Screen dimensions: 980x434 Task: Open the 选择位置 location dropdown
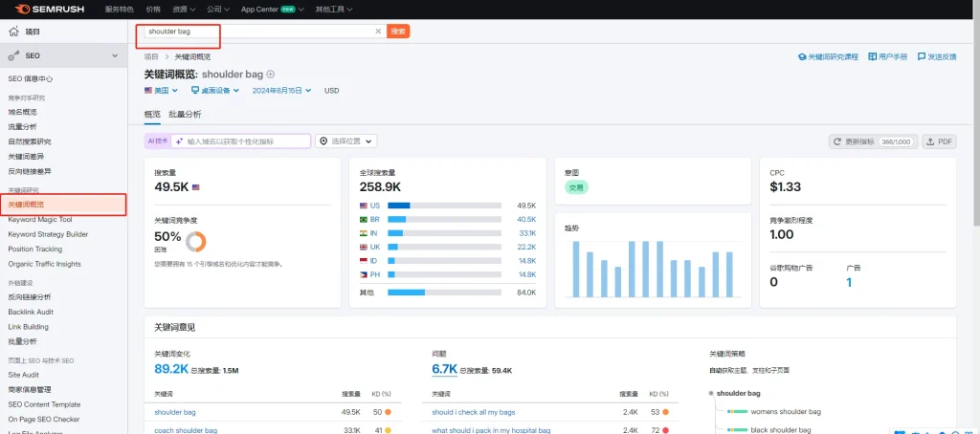coord(346,141)
